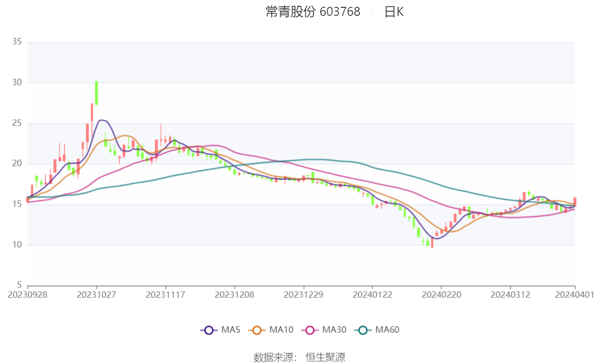Click the 20240401 date axis label
The width and height of the screenshot is (599, 364).
(x=574, y=295)
